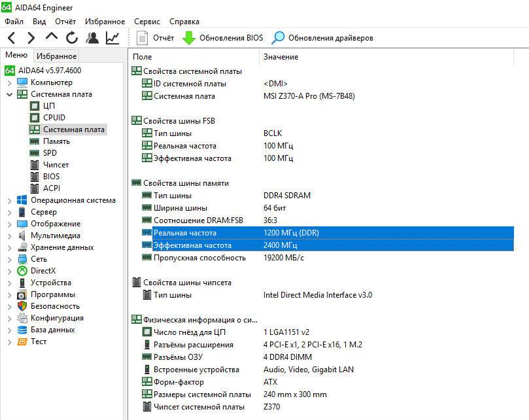Select SPD in the tree
529x420 pixels.
(x=50, y=153)
